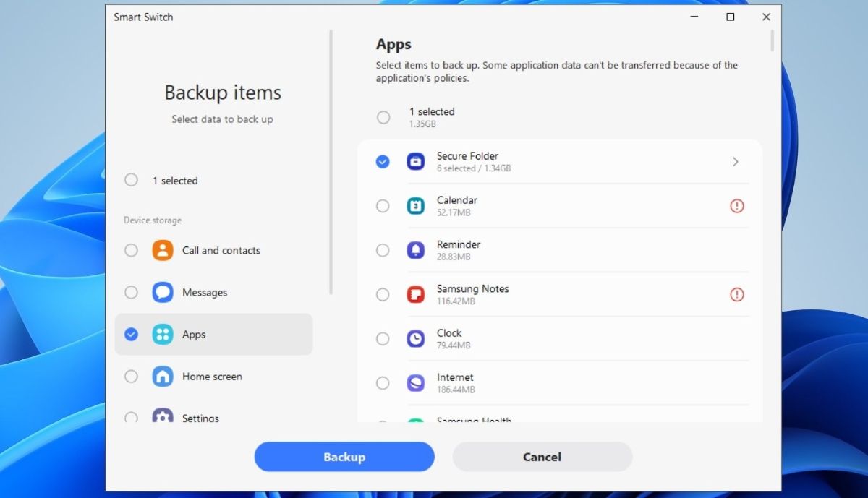Click the '1.35GB' total size text

(422, 124)
